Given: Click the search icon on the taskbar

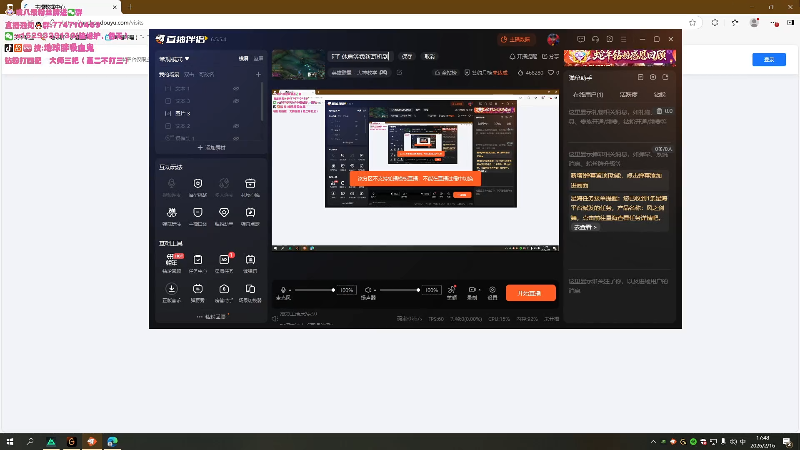Looking at the screenshot, I should click(30, 441).
